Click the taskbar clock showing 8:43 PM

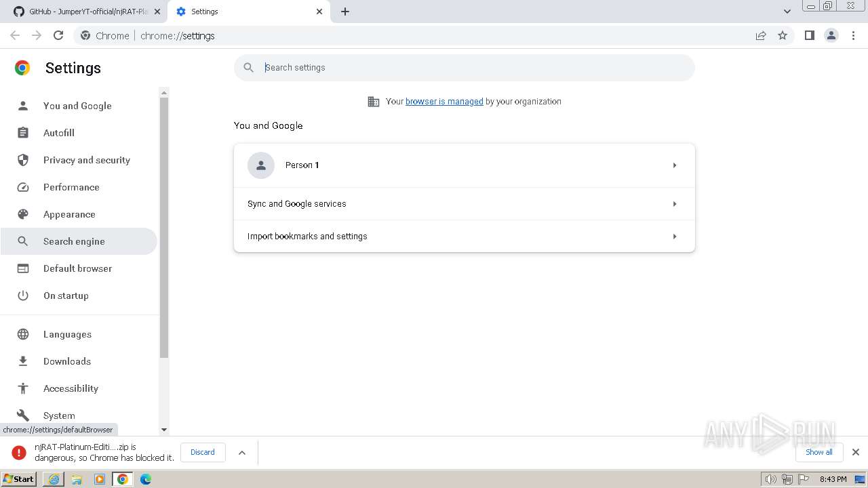[833, 479]
